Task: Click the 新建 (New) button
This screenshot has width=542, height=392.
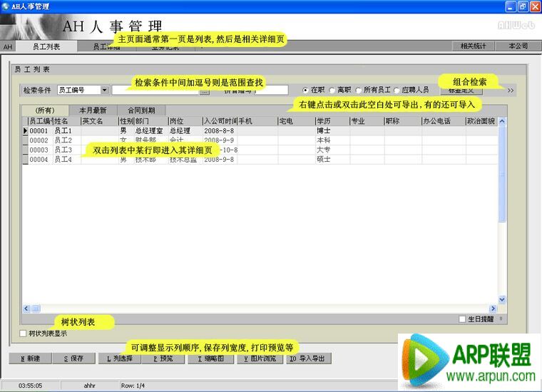Action: coord(31,359)
